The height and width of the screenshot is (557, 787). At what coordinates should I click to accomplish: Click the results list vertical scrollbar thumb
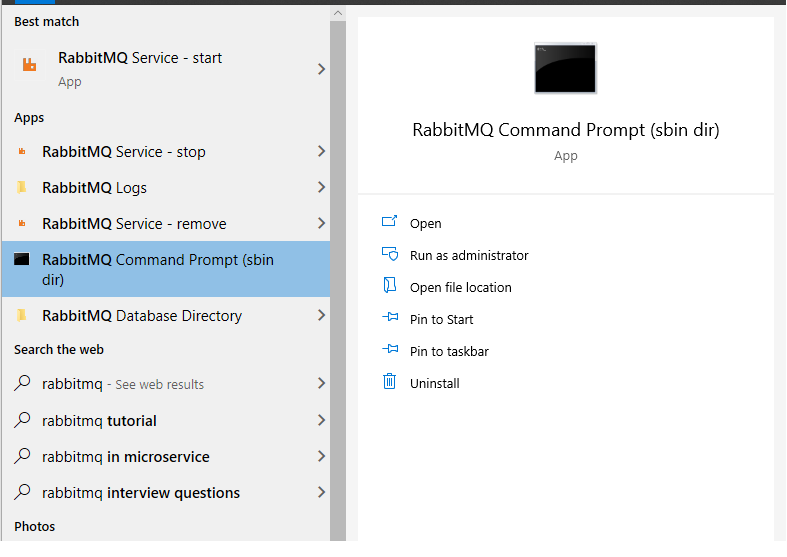(x=338, y=281)
